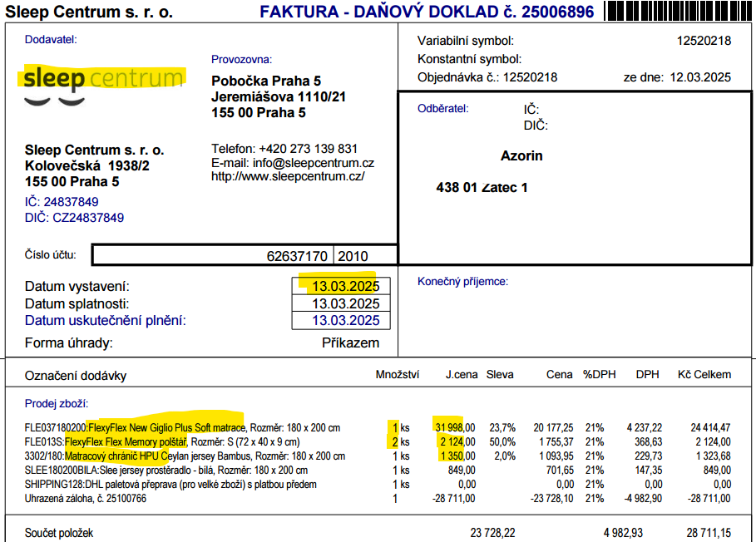Select the FlexyFlex Flex Memory polštář item

[x=126, y=441]
